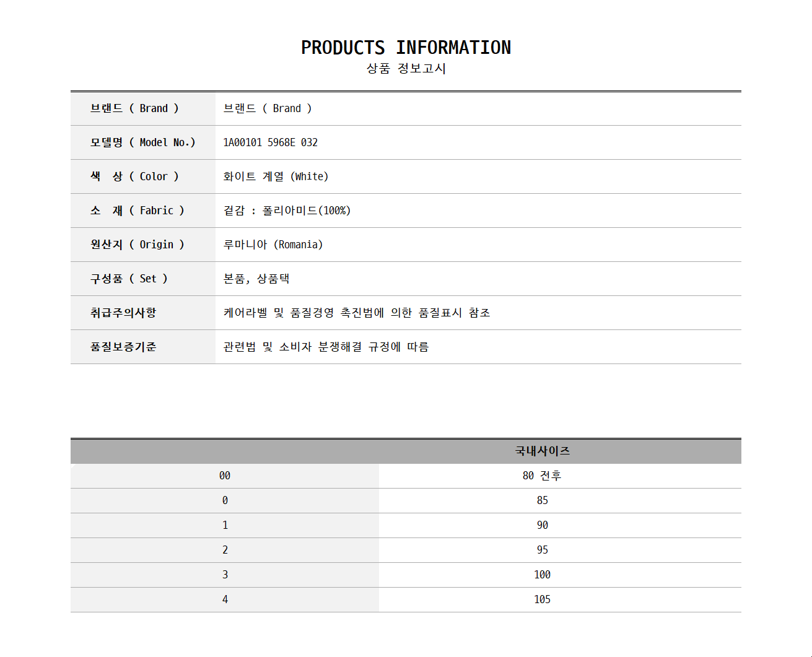Click the 구성품 ( Set ) label

click(129, 279)
